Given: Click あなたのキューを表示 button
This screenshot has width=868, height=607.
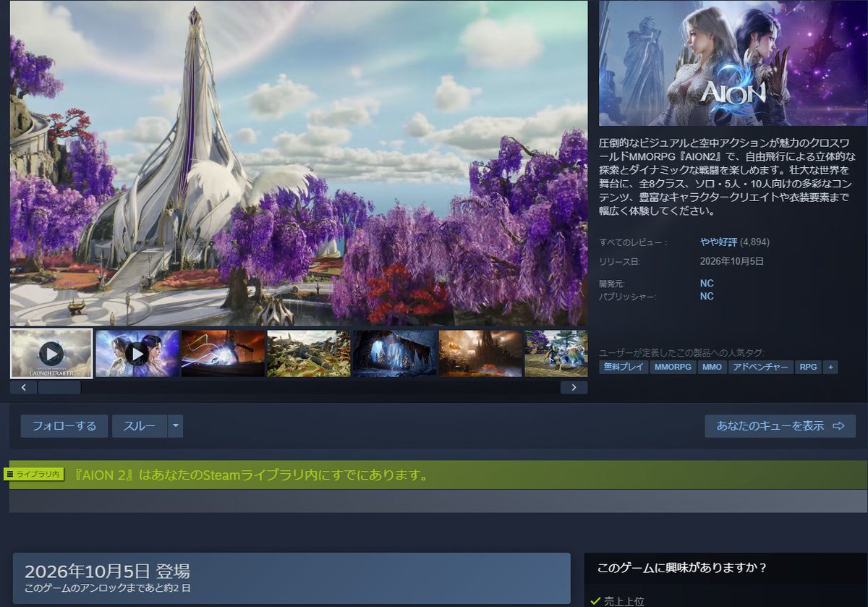Looking at the screenshot, I should pos(780,426).
